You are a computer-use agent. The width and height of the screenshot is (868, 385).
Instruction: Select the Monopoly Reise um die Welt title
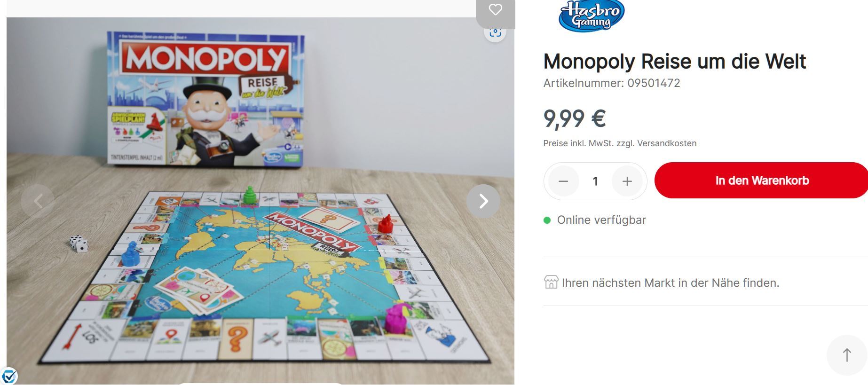coord(675,61)
